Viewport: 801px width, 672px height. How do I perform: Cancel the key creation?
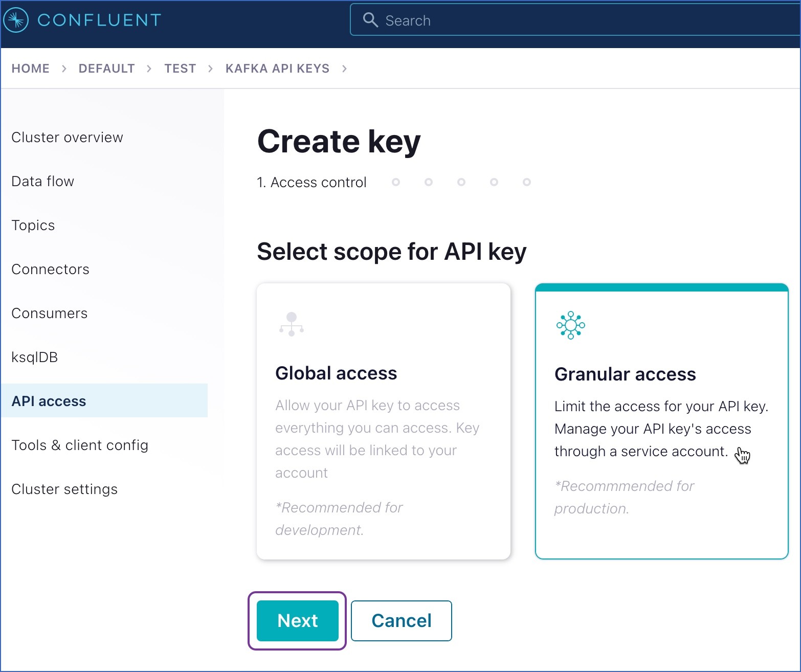point(401,620)
